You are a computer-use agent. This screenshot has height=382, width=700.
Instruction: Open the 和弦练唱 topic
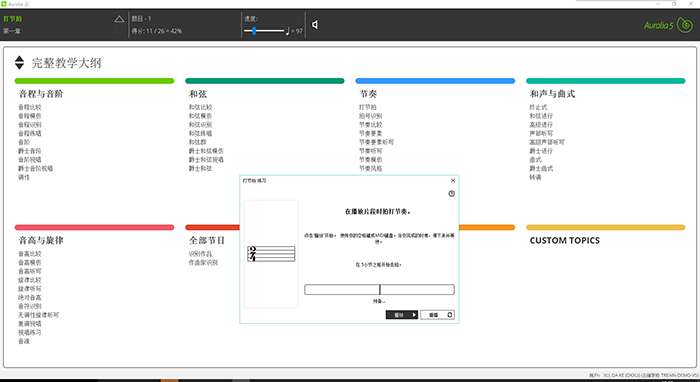pyautogui.click(x=200, y=133)
